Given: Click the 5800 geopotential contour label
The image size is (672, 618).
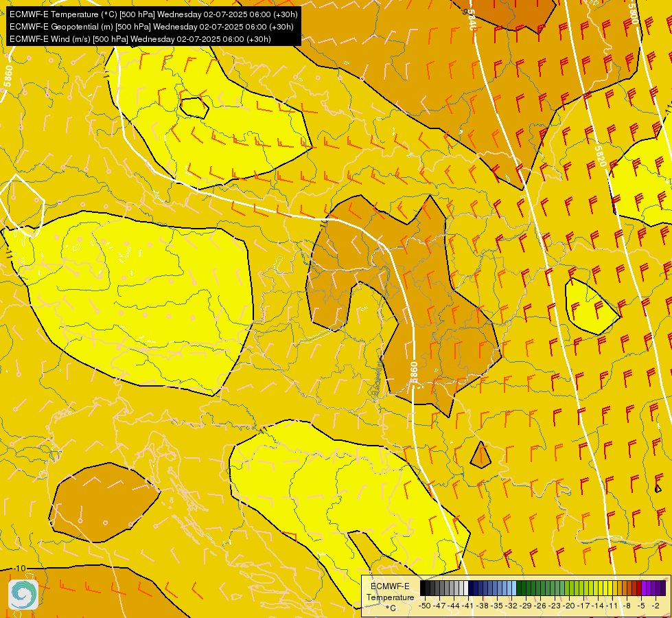Looking at the screenshot, I should point(634,13).
